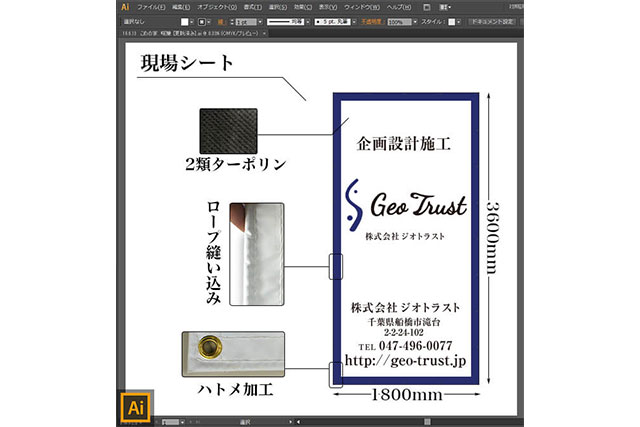Click the ドキュメント設定 button
The width and height of the screenshot is (640, 427).
coord(492,22)
